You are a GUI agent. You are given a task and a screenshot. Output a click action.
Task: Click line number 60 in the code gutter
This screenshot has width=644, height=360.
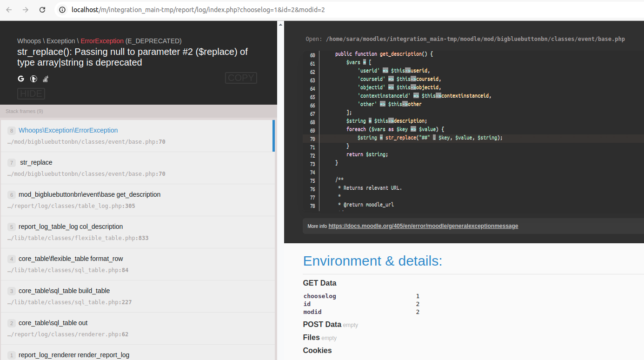(x=312, y=55)
